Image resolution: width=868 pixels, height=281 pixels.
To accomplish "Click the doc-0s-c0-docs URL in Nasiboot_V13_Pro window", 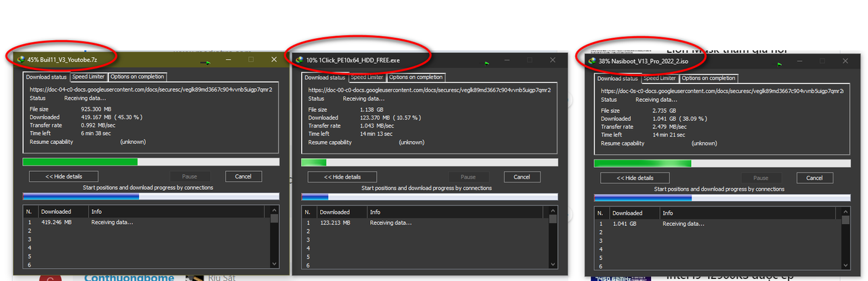I will pos(722,90).
